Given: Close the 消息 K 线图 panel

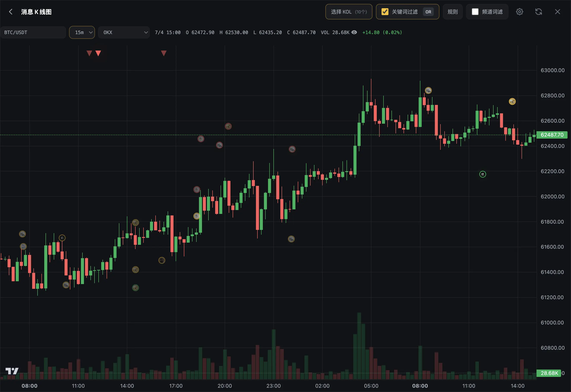Looking at the screenshot, I should point(557,12).
